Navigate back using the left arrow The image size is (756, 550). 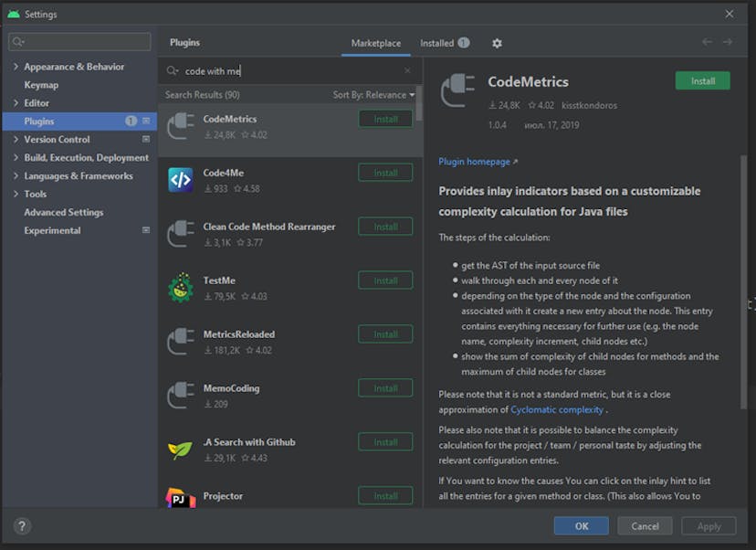707,42
